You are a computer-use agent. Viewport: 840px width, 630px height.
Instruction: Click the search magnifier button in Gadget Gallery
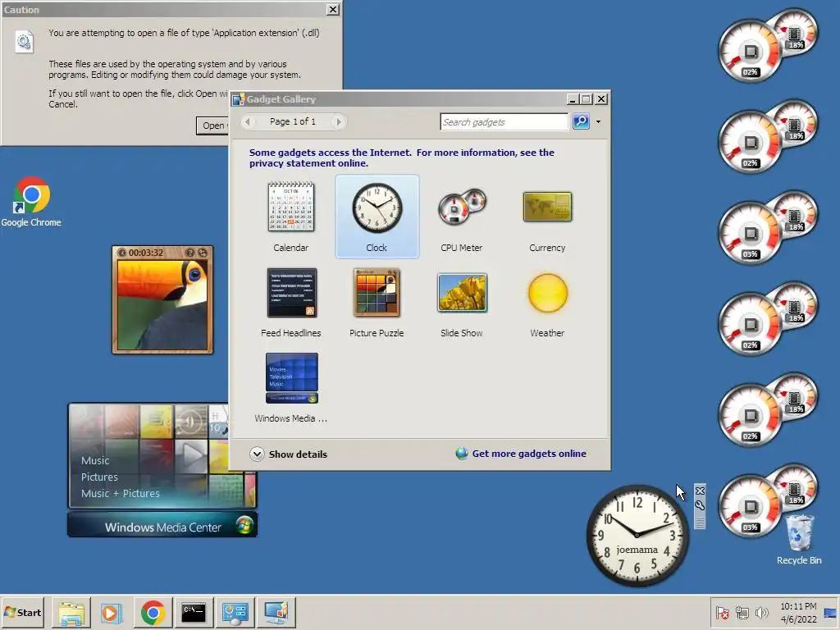point(581,121)
